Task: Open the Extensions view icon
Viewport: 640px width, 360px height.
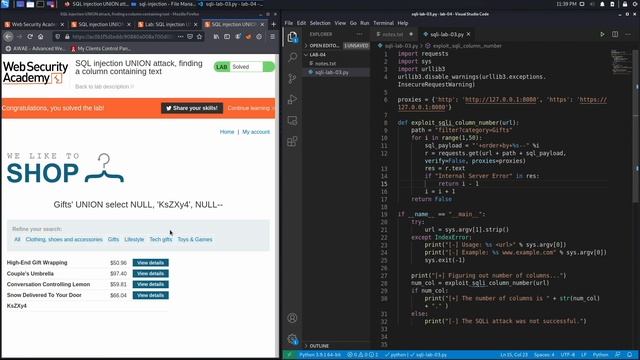Action: tap(292, 142)
